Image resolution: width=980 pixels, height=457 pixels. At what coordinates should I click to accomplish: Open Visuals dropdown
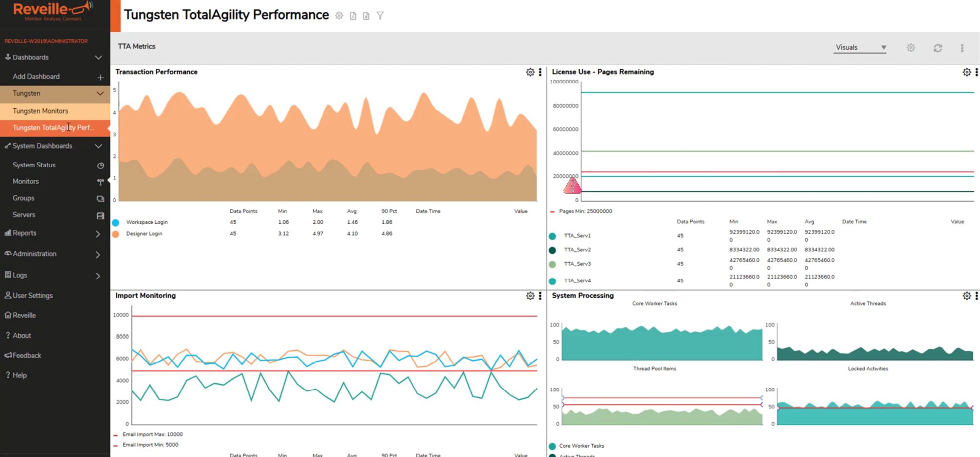click(860, 47)
